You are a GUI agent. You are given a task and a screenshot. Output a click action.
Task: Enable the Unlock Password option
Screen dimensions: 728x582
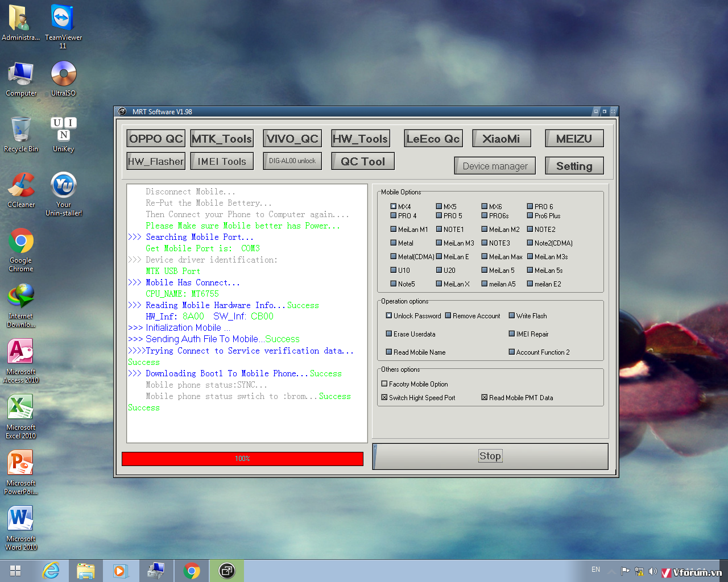click(x=389, y=315)
